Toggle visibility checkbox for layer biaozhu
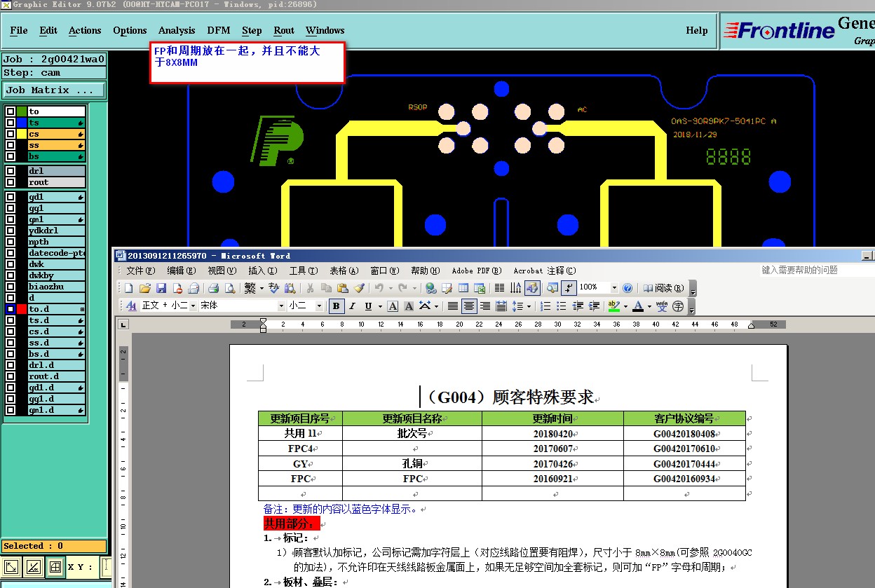875x588 pixels. [11, 287]
